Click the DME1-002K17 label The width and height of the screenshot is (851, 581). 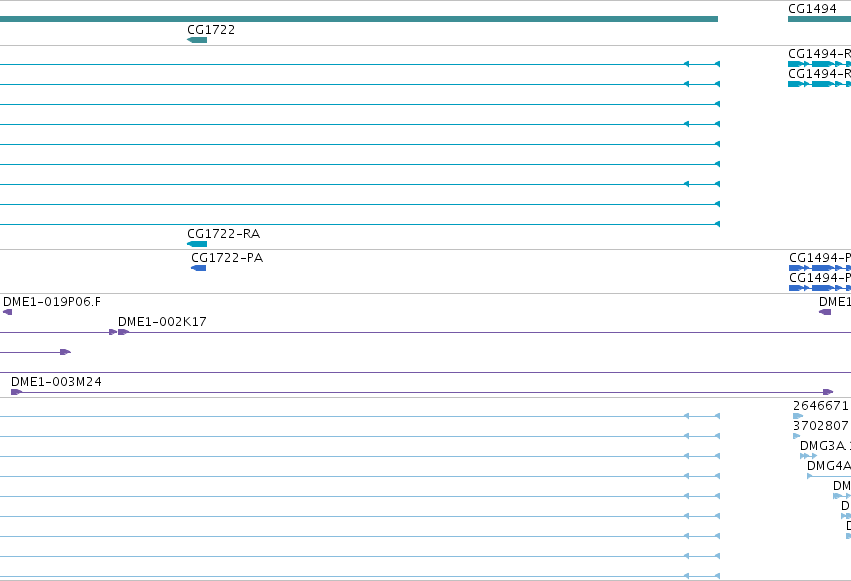162,322
